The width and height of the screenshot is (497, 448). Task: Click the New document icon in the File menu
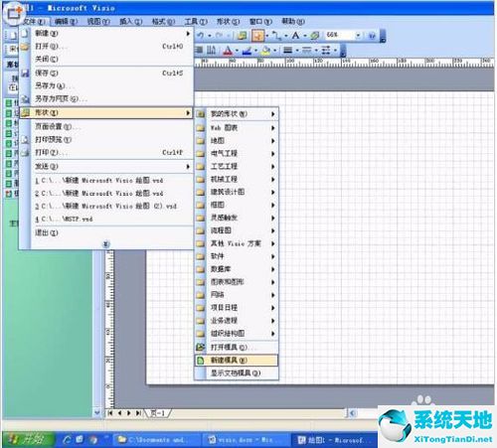[25, 33]
